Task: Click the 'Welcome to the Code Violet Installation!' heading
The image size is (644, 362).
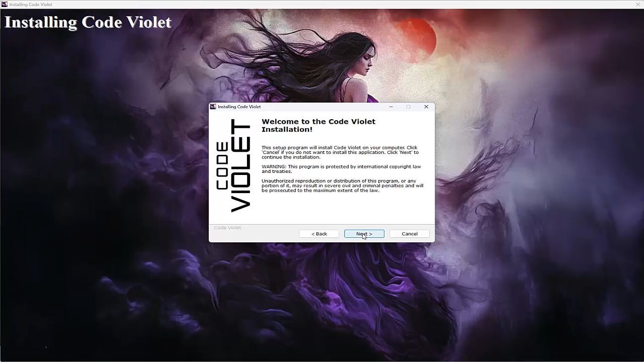Action: (x=318, y=125)
